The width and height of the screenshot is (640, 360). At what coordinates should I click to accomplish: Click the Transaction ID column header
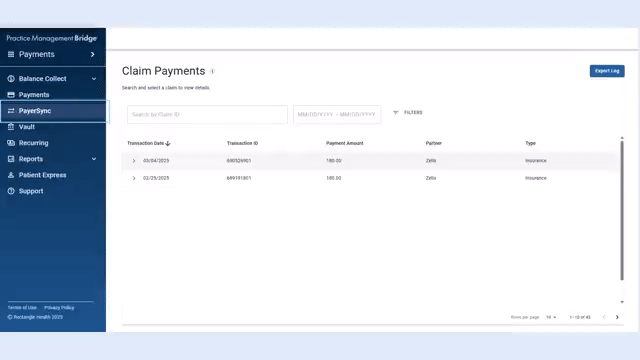pos(242,143)
